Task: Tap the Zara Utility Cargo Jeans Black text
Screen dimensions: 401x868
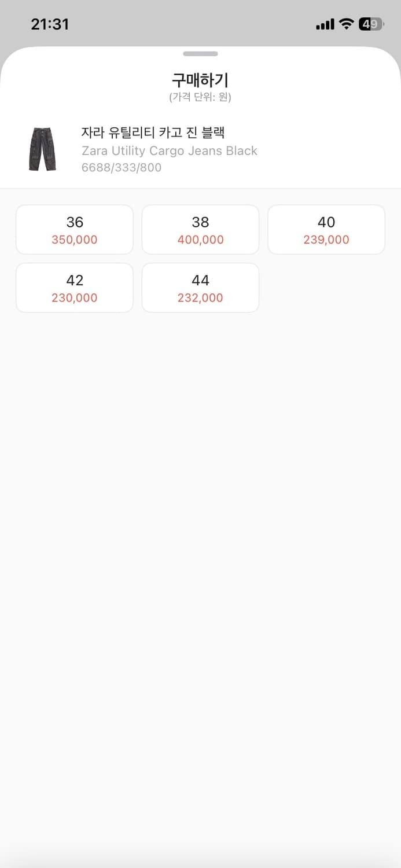Action: pos(169,151)
